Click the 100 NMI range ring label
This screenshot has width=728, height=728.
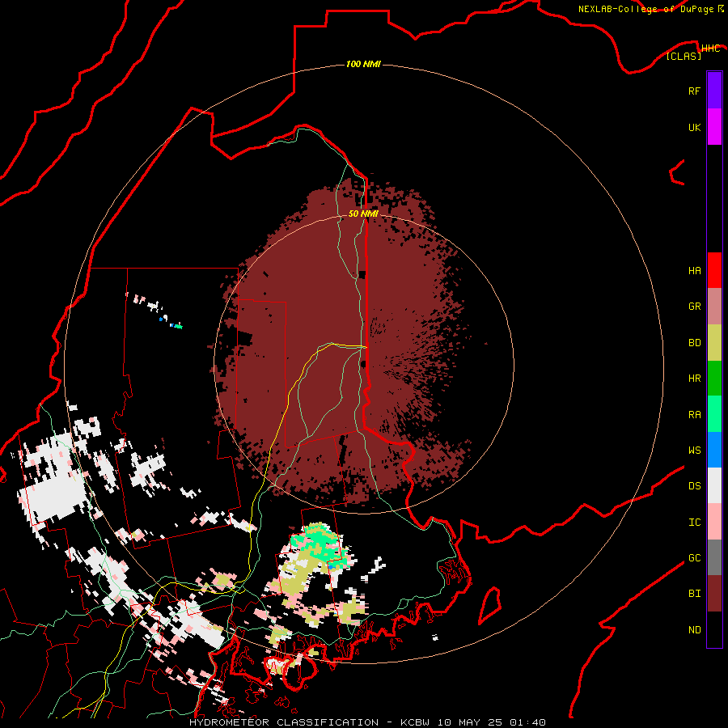click(363, 64)
